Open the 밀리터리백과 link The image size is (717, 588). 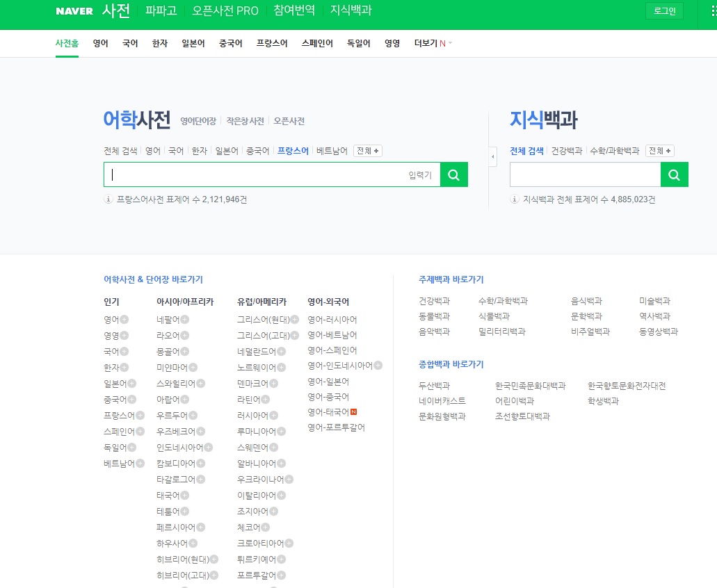coord(502,332)
